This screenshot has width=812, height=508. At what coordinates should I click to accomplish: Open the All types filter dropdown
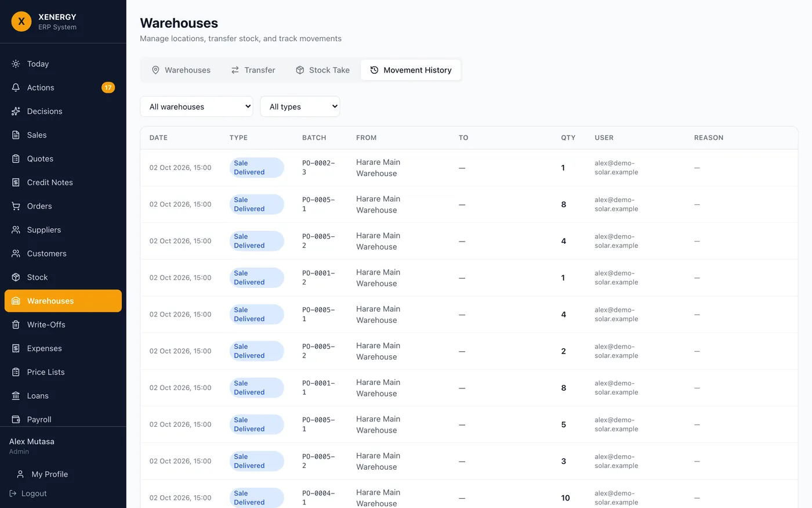[300, 106]
